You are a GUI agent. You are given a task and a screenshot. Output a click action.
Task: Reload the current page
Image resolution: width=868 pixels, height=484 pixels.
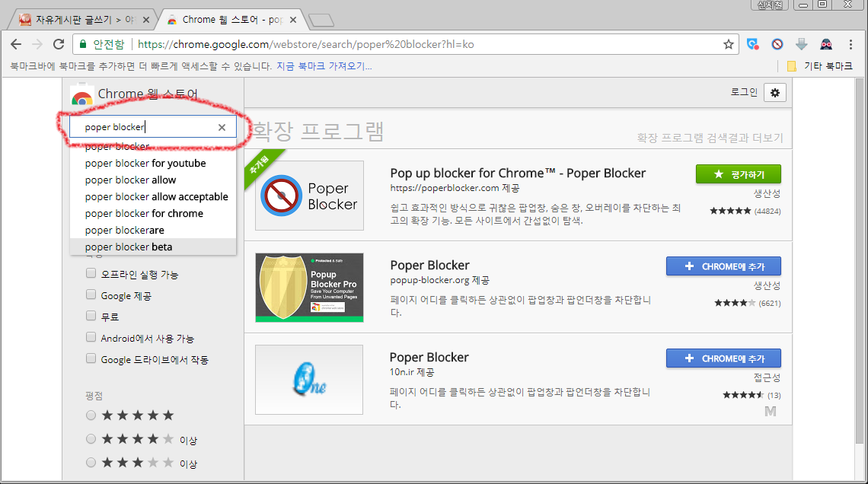[59, 44]
